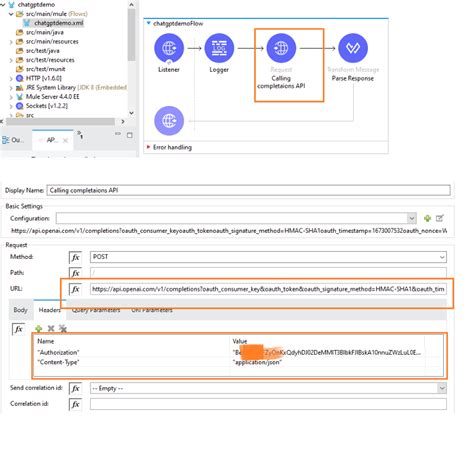Click the explorer scroll up arrow
The width and height of the screenshot is (474, 462).
coord(131,5)
